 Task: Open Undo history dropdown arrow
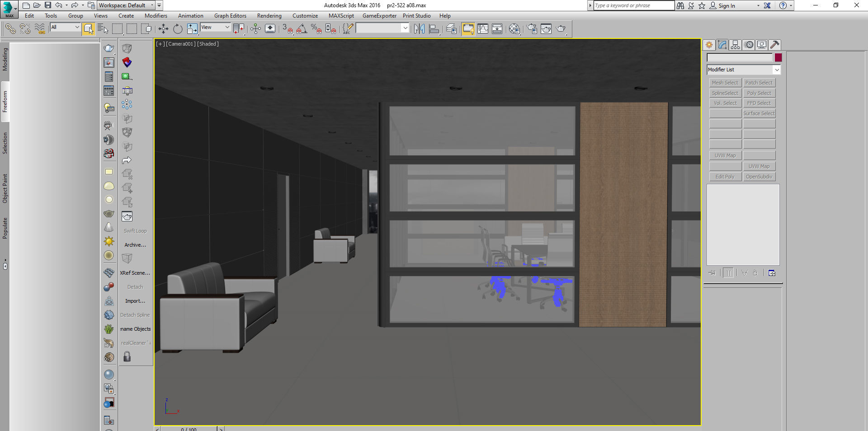click(66, 5)
